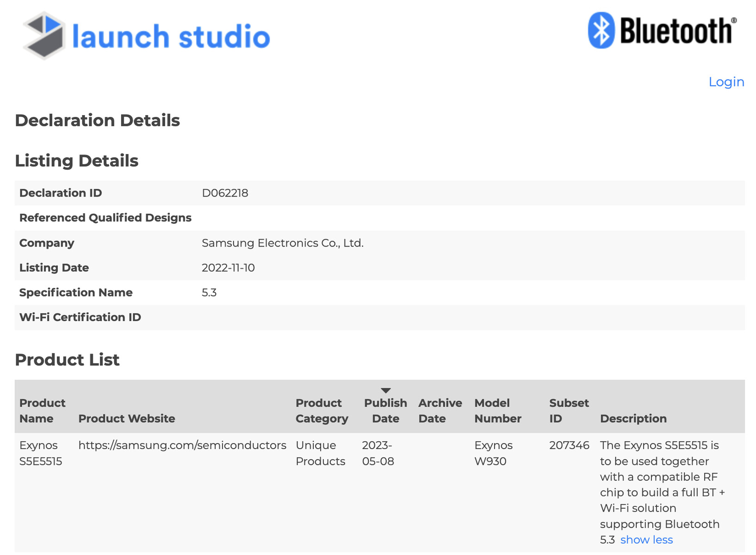
Task: Click the Unique Products category cell
Action: (x=321, y=453)
